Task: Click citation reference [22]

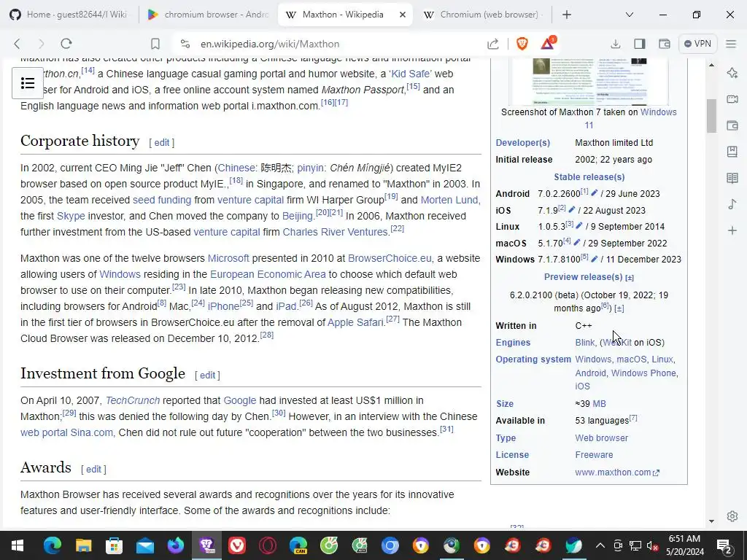Action: (397, 228)
